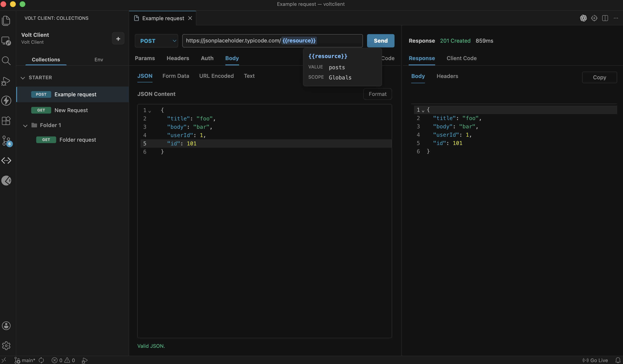Select the Collections tab

pos(46,59)
